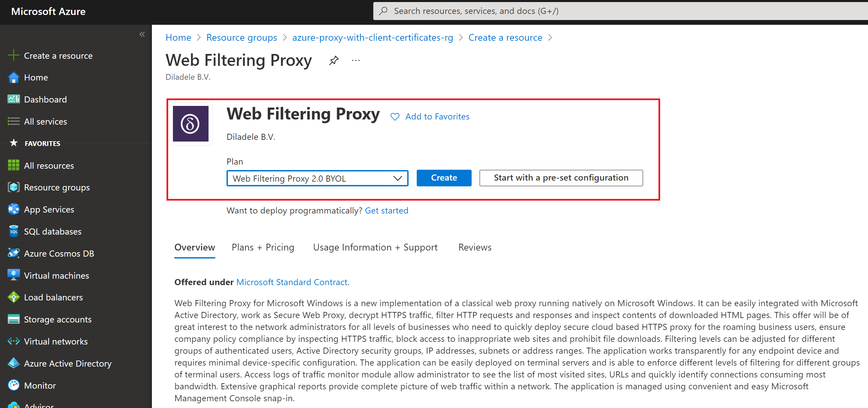Select All resources label in sidebar
868x408 pixels.
pos(49,166)
